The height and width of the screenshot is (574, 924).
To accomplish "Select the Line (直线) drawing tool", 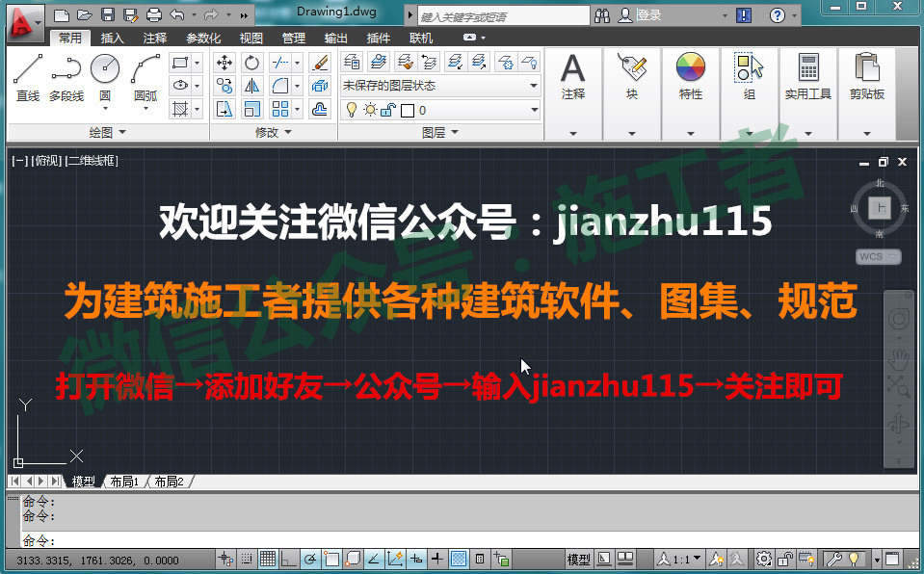I will tap(28, 77).
